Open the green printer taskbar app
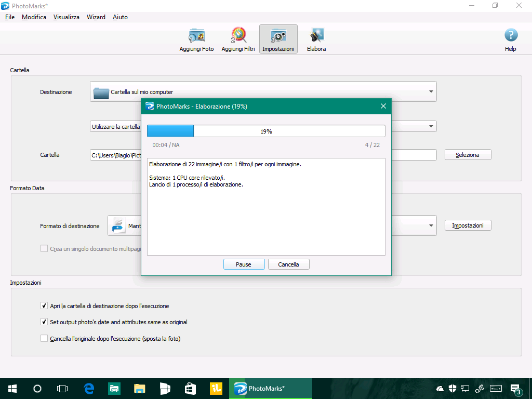The image size is (532, 399). (x=114, y=389)
